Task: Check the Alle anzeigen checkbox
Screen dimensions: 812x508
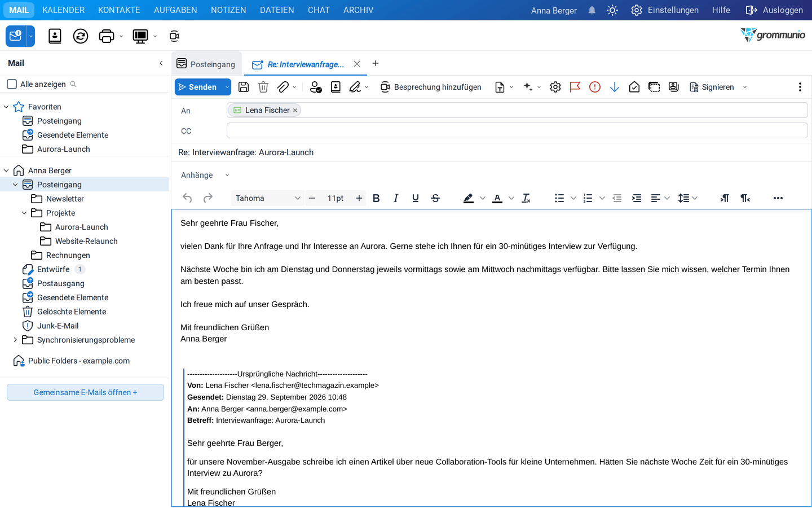Action: click(12, 84)
